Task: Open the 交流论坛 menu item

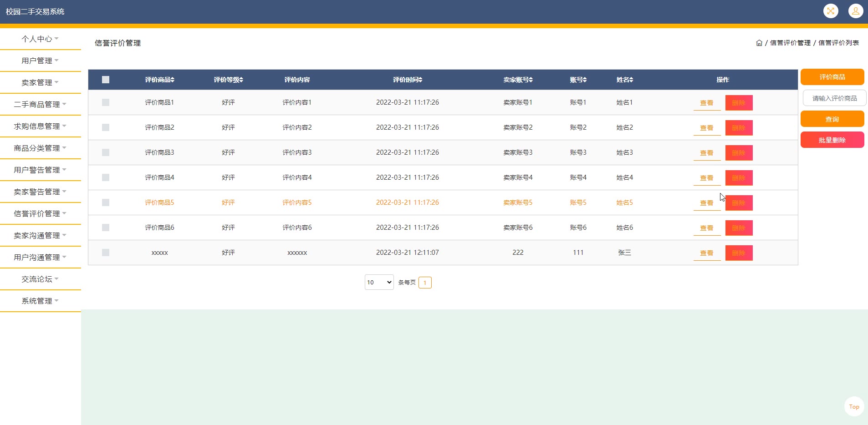Action: pyautogui.click(x=40, y=279)
